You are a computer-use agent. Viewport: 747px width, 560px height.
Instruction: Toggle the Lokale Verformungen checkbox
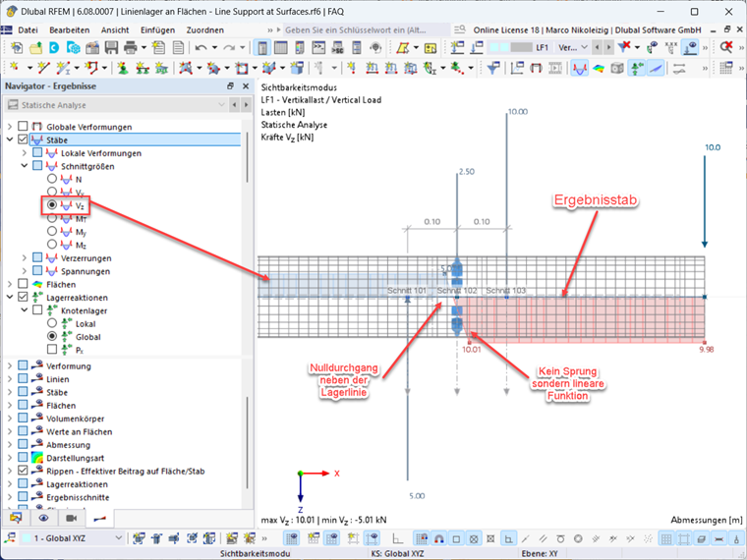37,152
